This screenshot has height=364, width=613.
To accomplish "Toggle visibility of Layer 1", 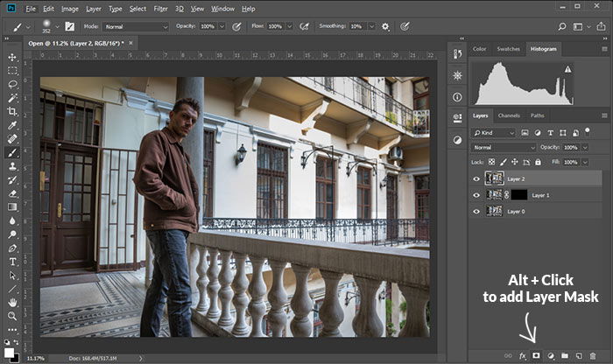I will point(476,195).
